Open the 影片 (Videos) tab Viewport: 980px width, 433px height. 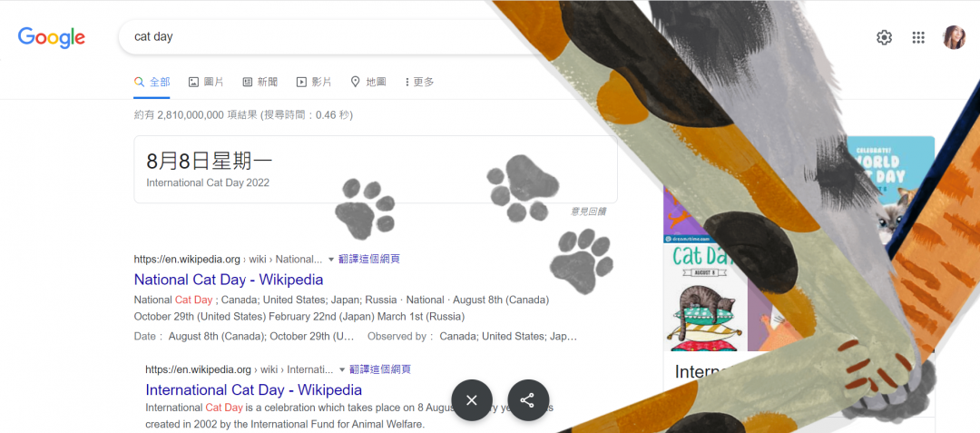click(x=314, y=82)
